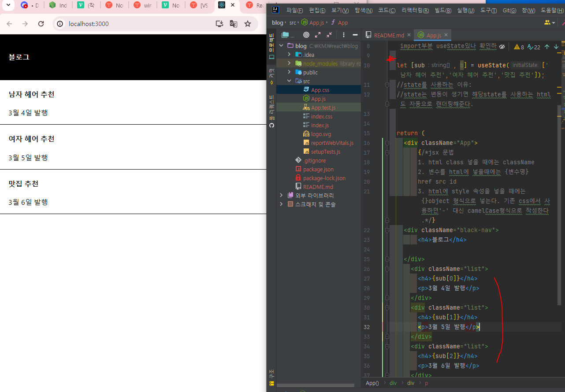
Task: Close the active React tab in Chrome
Action: [233, 5]
